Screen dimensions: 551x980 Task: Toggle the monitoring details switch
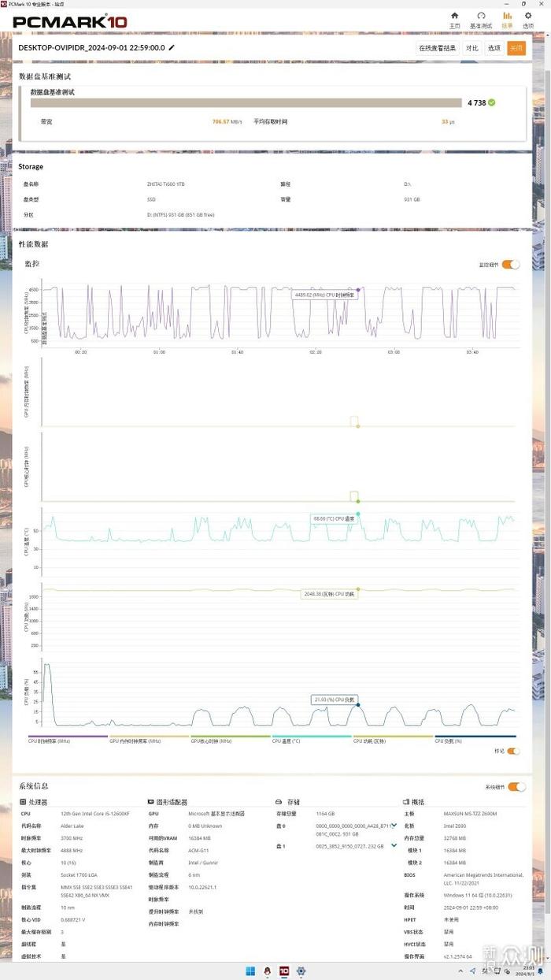[511, 265]
